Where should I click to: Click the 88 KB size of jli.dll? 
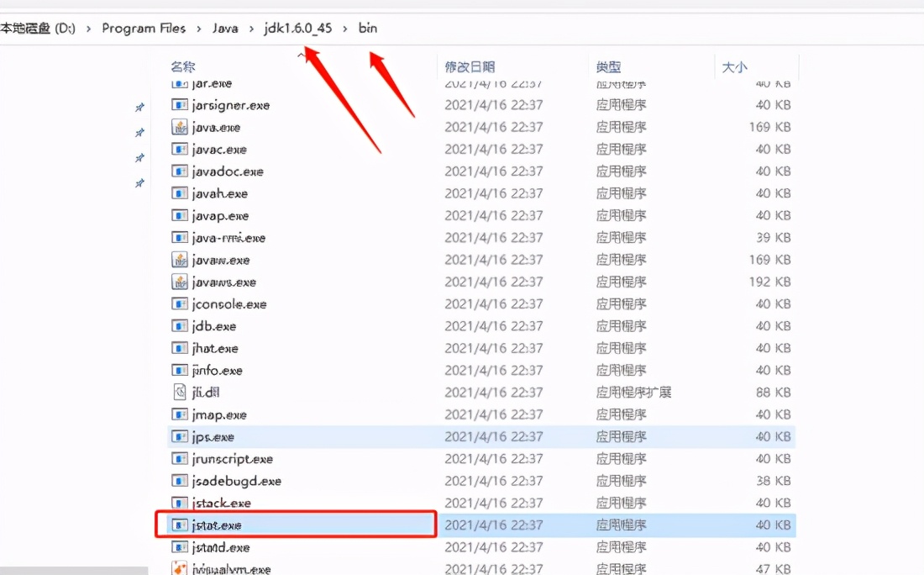coord(773,393)
